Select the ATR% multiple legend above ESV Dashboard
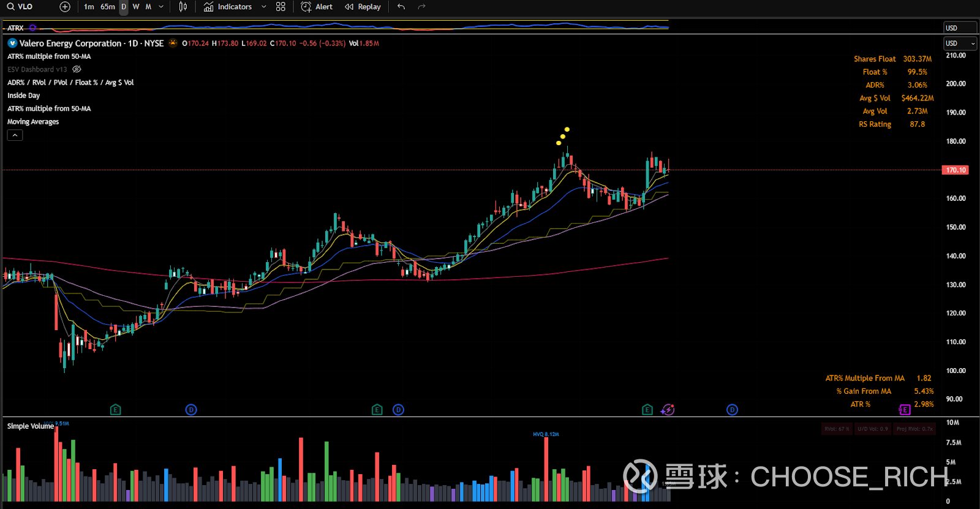Screen dimensions: 980x509 (49, 56)
